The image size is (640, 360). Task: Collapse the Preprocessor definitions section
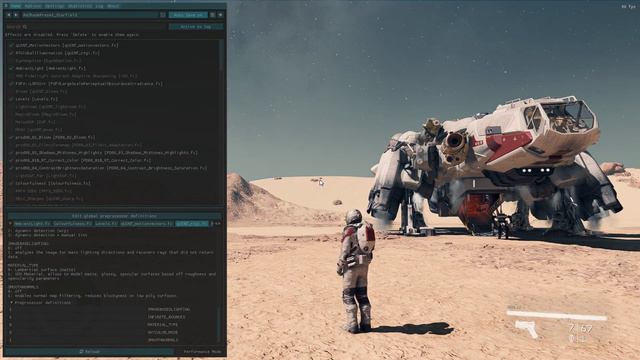(x=40, y=303)
